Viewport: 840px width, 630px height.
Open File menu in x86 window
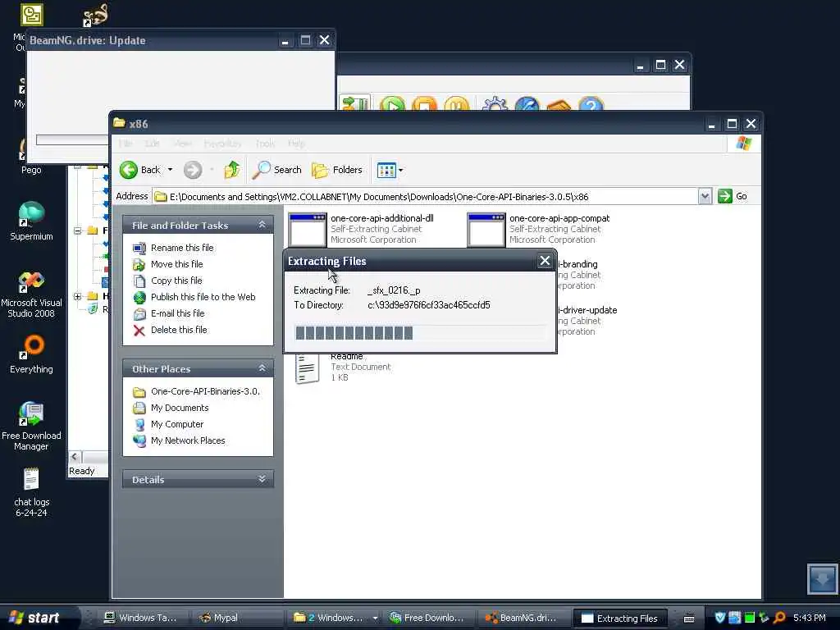(126, 144)
